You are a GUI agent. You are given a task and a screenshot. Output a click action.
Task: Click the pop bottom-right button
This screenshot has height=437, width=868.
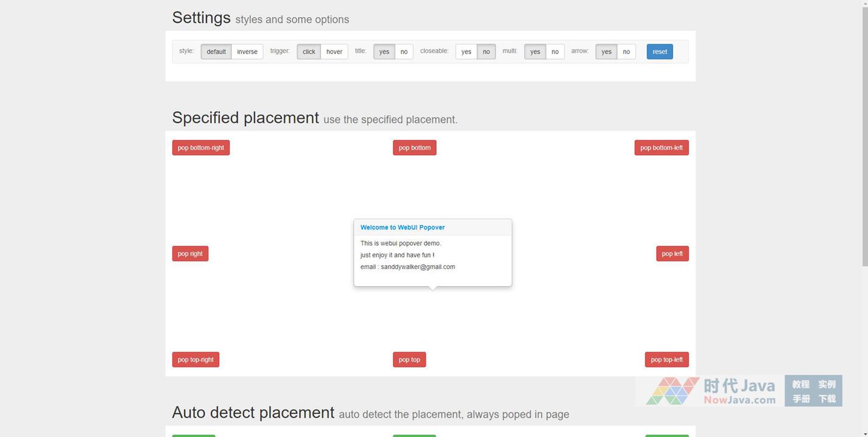200,148
